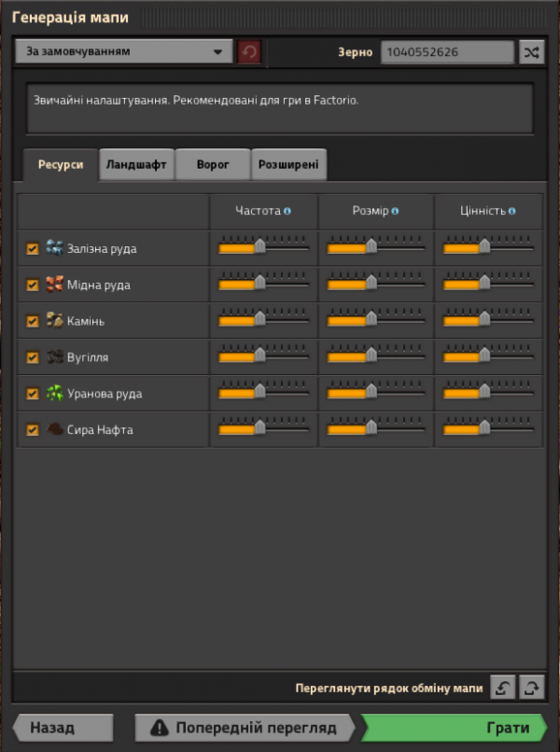Click Мідна руда frequency slider
Viewport: 560px width, 752px height.
click(x=263, y=282)
